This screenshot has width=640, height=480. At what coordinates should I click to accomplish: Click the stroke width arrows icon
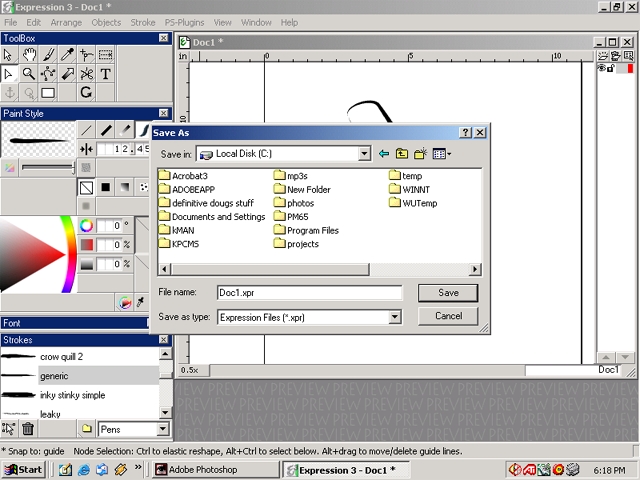[86, 149]
